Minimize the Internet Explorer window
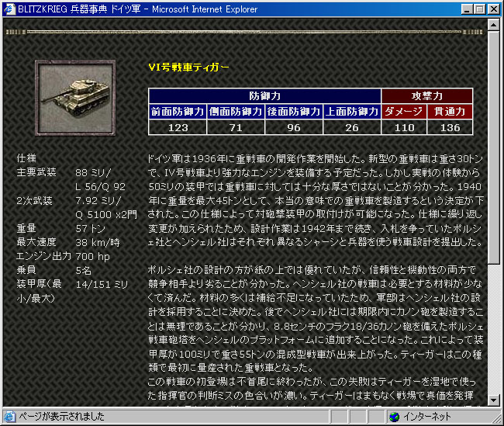The width and height of the screenshot is (504, 426). tap(465, 9)
